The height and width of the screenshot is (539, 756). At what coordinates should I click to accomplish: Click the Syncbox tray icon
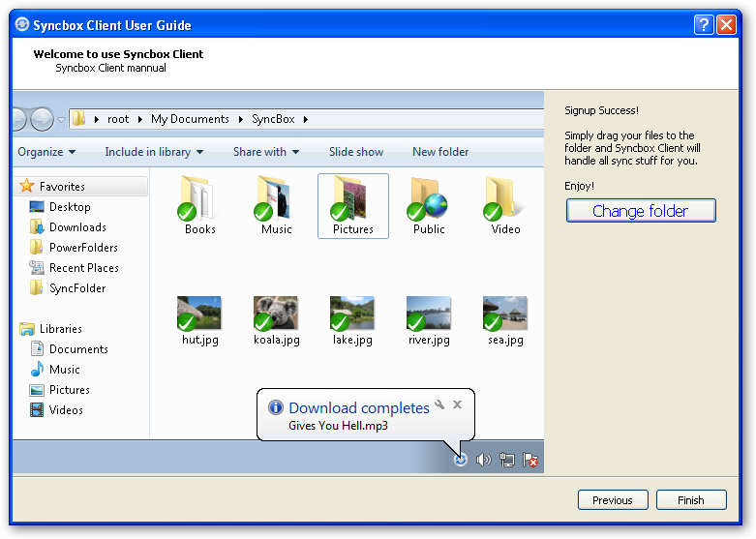click(461, 460)
